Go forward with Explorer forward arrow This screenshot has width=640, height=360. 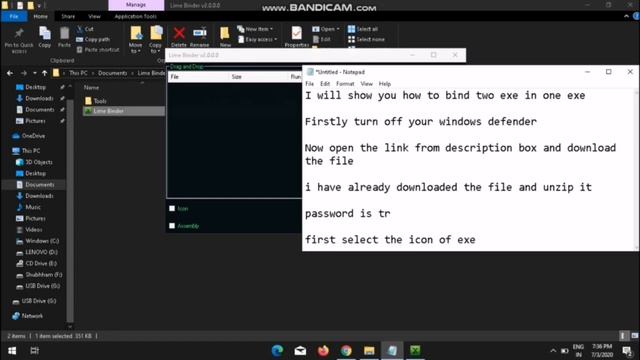(24, 73)
